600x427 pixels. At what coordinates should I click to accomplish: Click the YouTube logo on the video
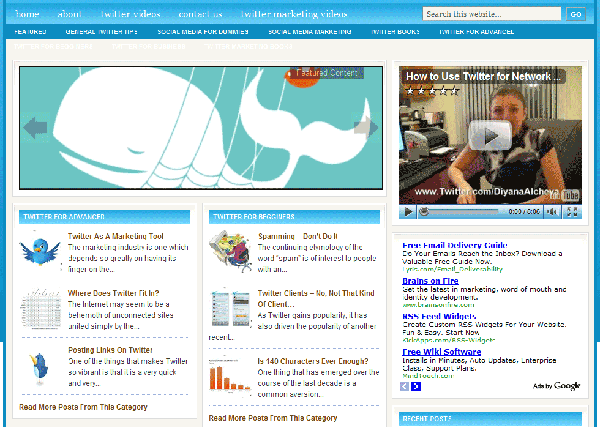pos(564,195)
